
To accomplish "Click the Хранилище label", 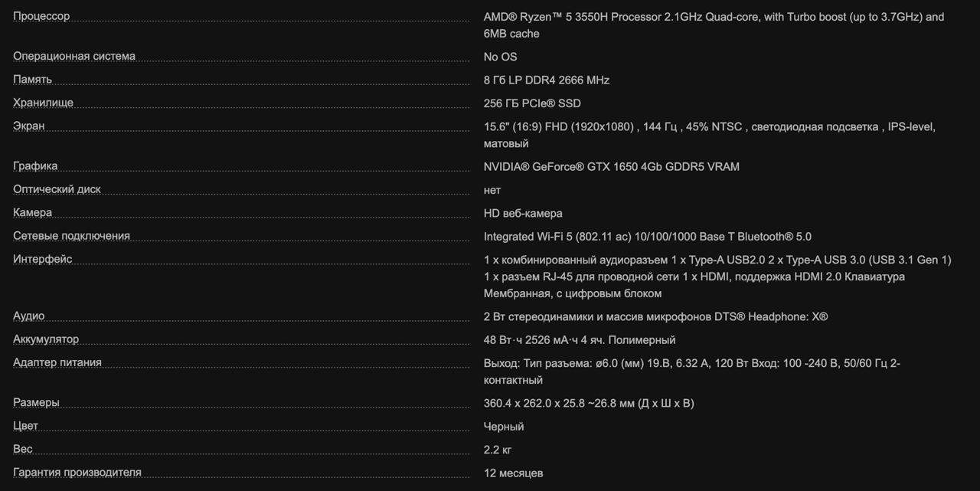I will 44,103.
